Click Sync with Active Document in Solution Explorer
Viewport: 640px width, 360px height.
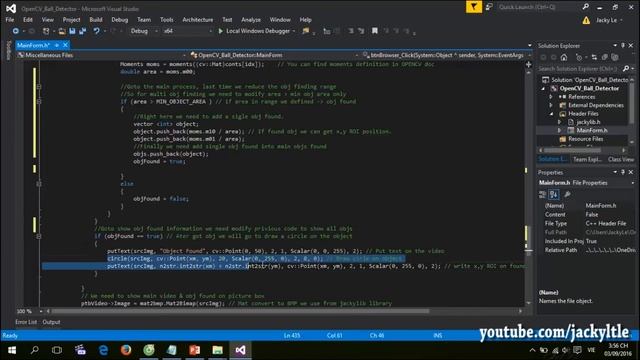click(594, 58)
